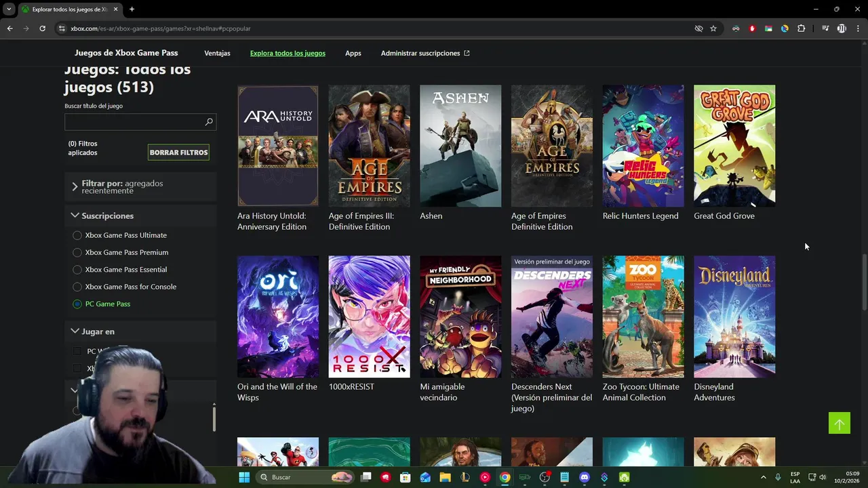Viewport: 868px width, 488px height.
Task: Bookmark this page with the star icon
Action: click(713, 28)
